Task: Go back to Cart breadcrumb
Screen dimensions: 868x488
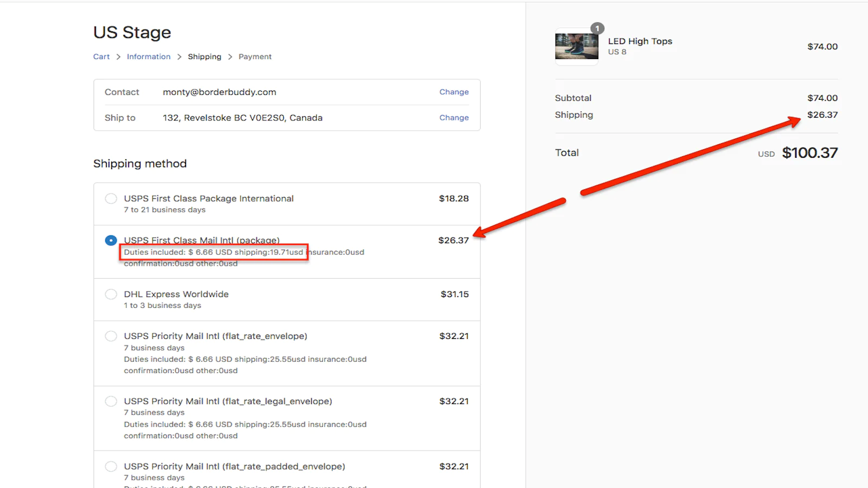Action: click(x=101, y=57)
